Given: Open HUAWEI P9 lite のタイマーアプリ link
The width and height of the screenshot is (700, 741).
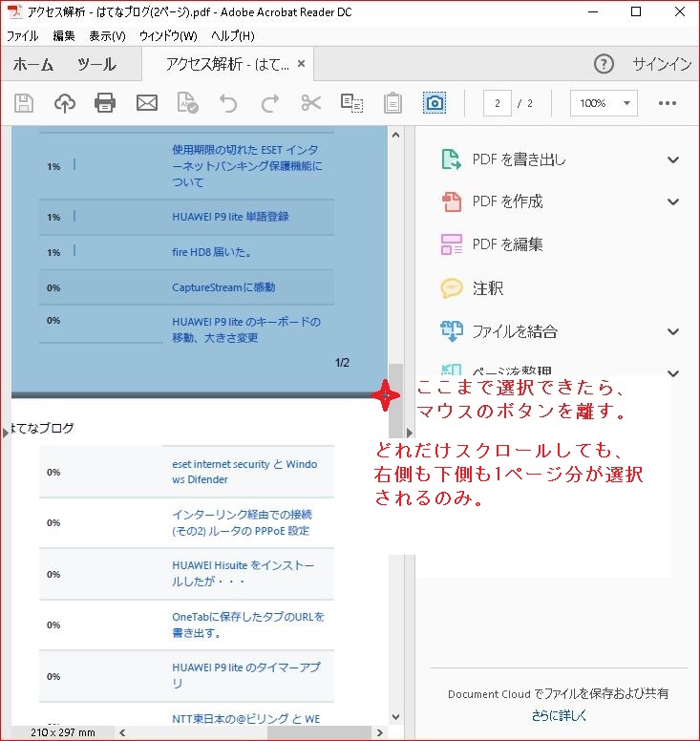Looking at the screenshot, I should coord(245,675).
